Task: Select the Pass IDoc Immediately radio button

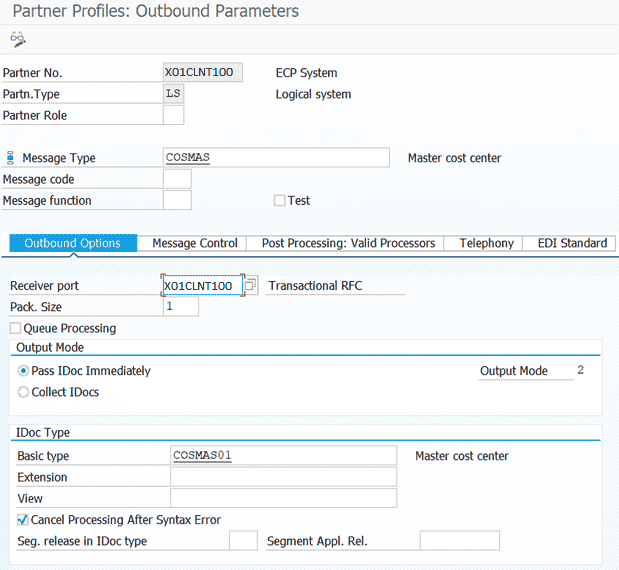Action: (x=24, y=371)
